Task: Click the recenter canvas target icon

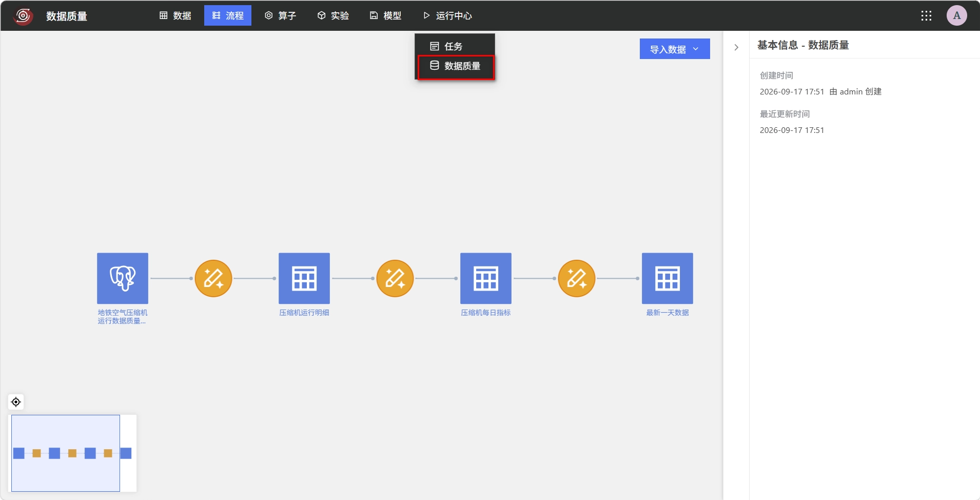Action: tap(16, 402)
